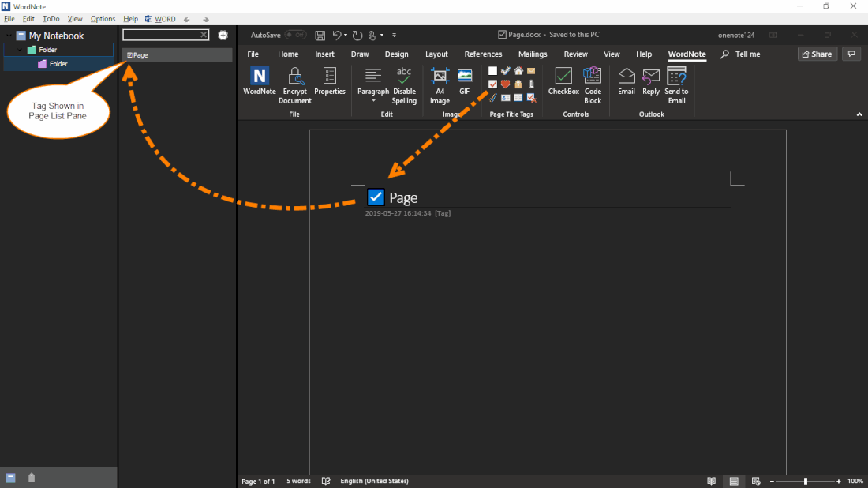Adjust the zoom slider handle
The height and width of the screenshot is (488, 868).
pos(806,482)
